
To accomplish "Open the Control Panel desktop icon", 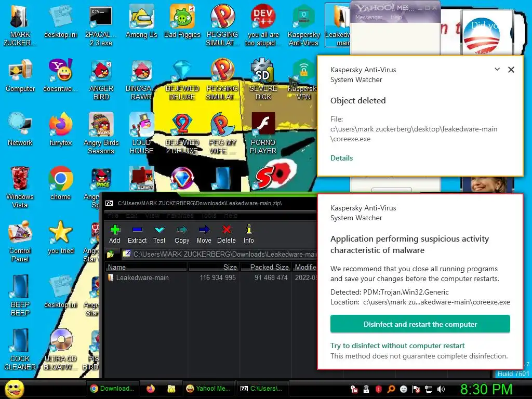I will click(20, 241).
